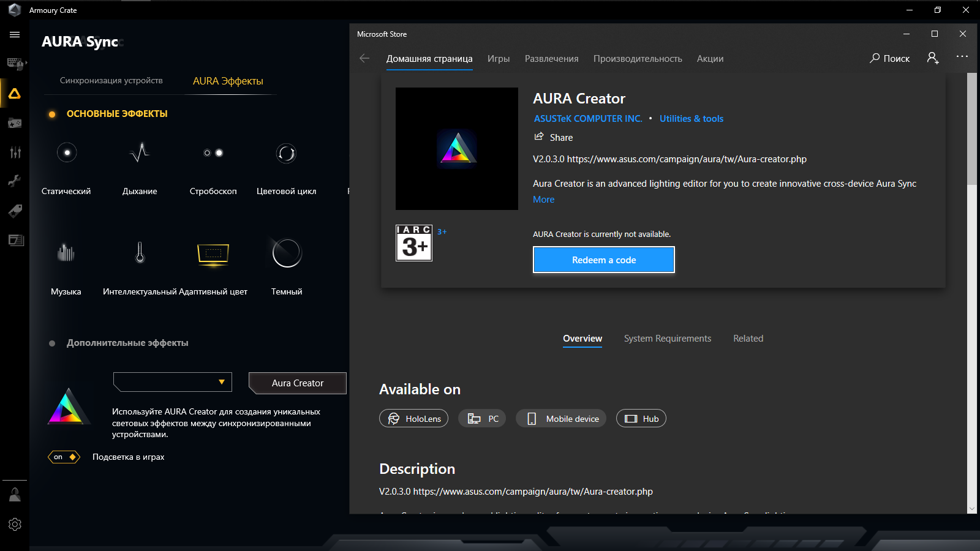Click the Microsoft Store vertical scrollbar

point(972,129)
